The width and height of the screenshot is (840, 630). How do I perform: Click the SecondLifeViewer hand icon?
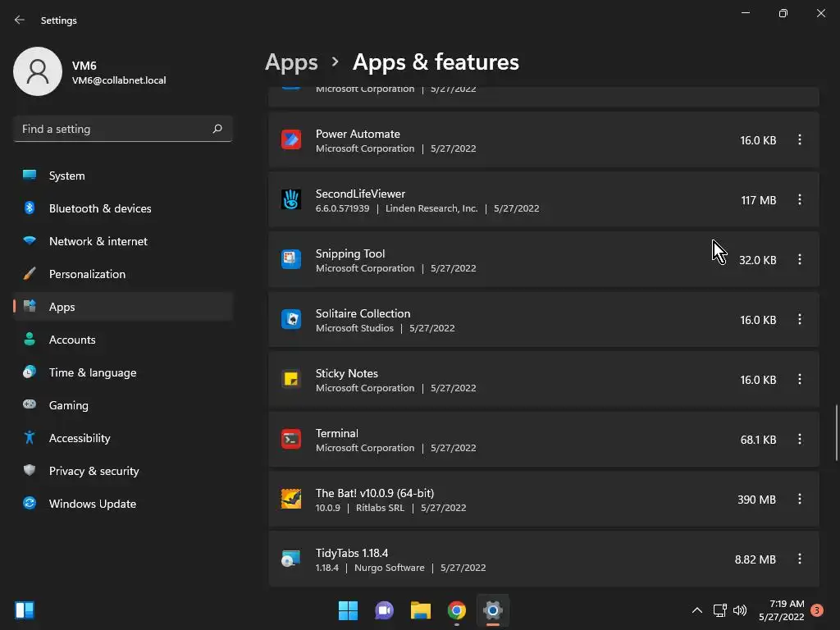[x=291, y=199]
